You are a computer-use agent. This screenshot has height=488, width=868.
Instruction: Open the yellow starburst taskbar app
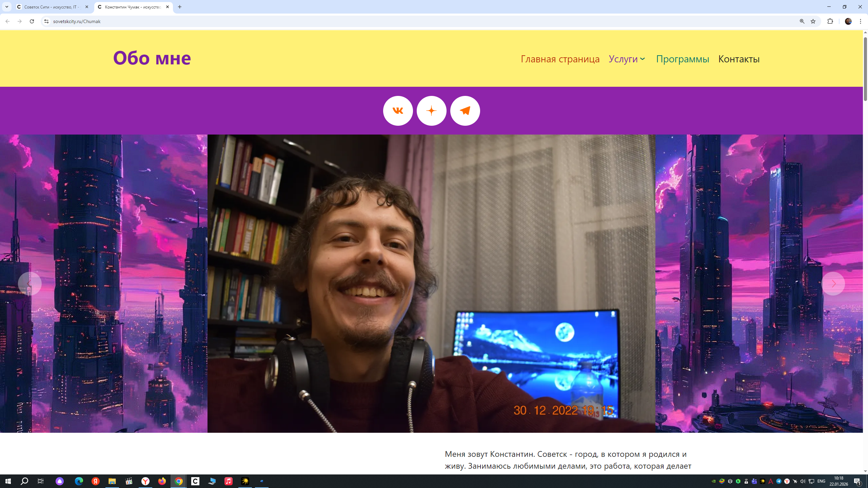(245, 481)
